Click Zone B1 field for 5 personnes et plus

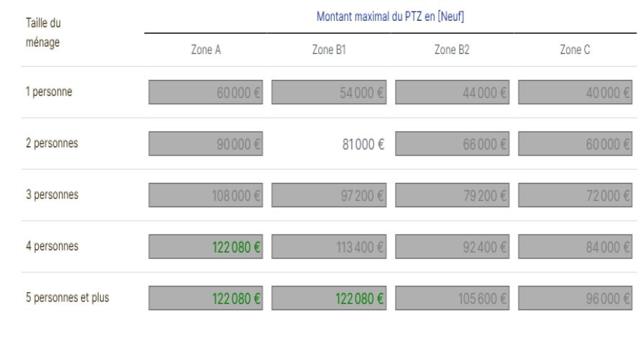[329, 298]
